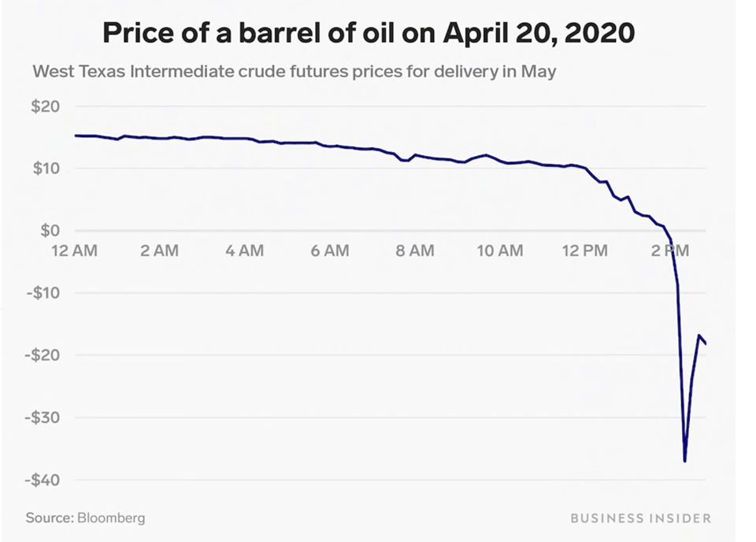Select the -$20 y-axis label
756x542 pixels.
point(45,355)
